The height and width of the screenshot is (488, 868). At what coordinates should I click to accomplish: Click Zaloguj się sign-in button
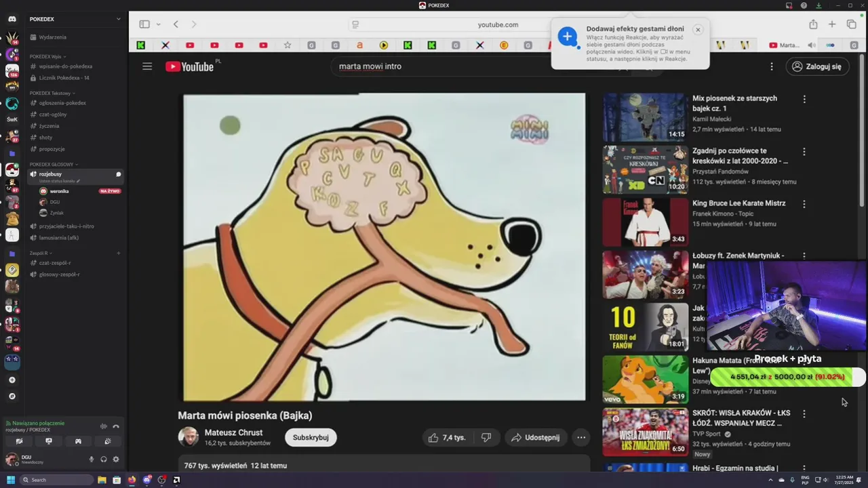pos(817,66)
